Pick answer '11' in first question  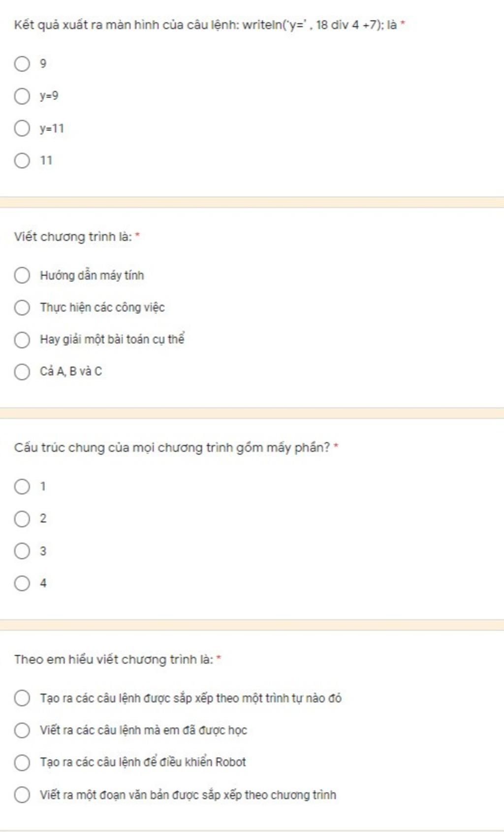(x=22, y=160)
